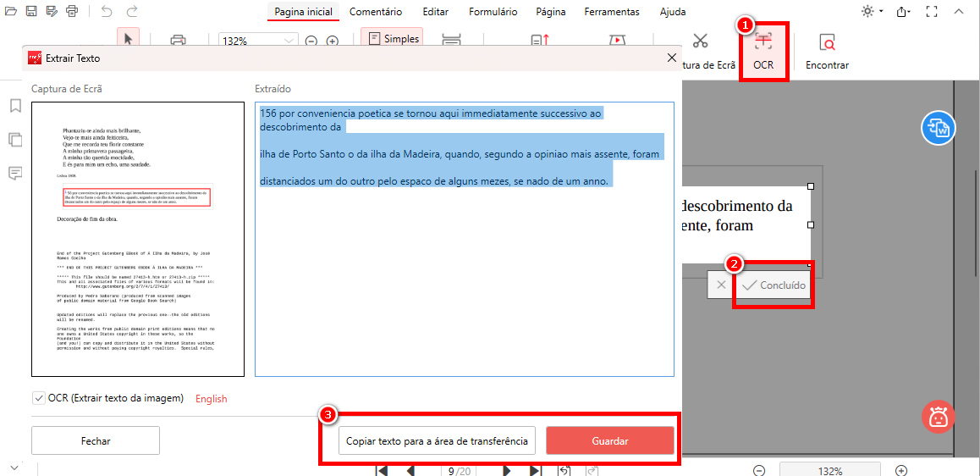Screen dimensions: 980x476
Task: Select the Captura de Ecrã scissors tool
Action: [700, 42]
